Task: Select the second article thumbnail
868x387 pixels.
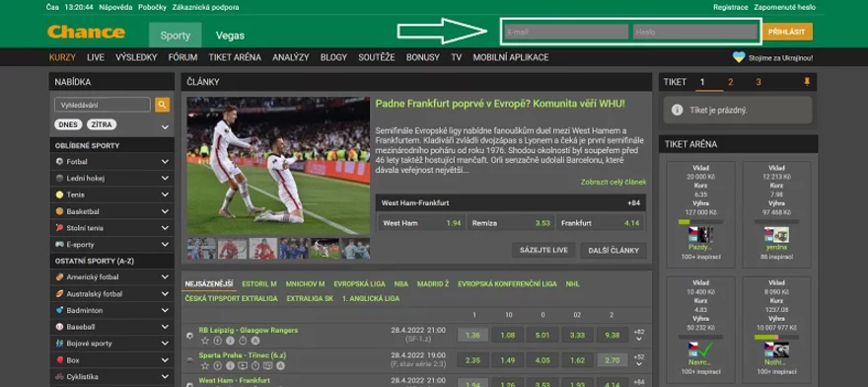Action: [x=232, y=249]
